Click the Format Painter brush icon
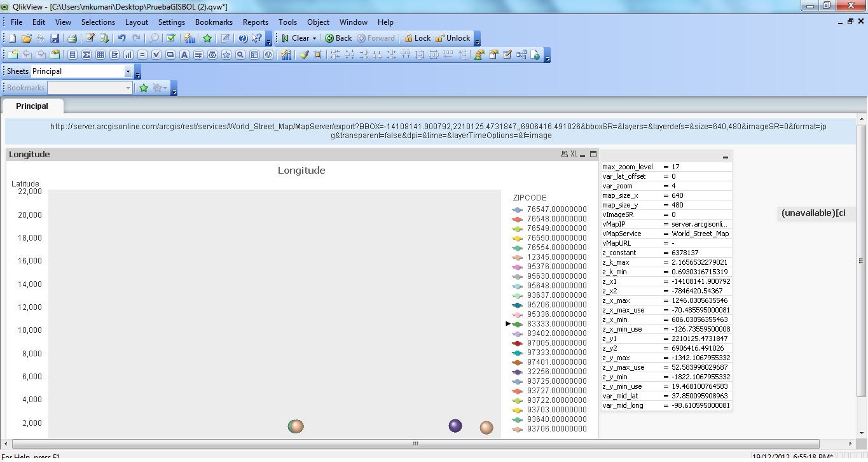Image resolution: width=868 pixels, height=462 pixels. 304,55
